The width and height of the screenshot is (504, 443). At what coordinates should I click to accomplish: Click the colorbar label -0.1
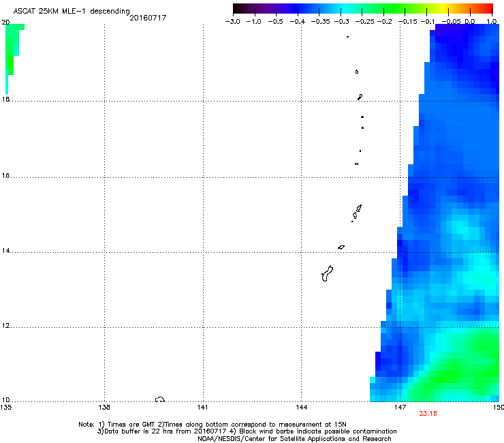[428, 22]
